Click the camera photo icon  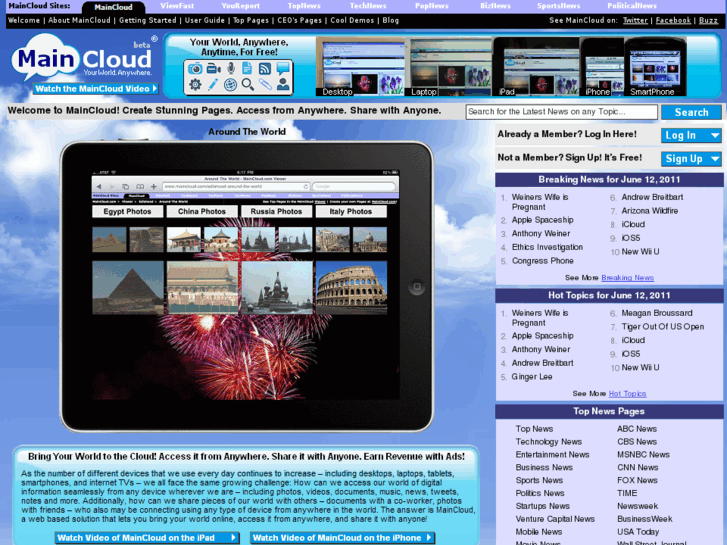[x=195, y=69]
